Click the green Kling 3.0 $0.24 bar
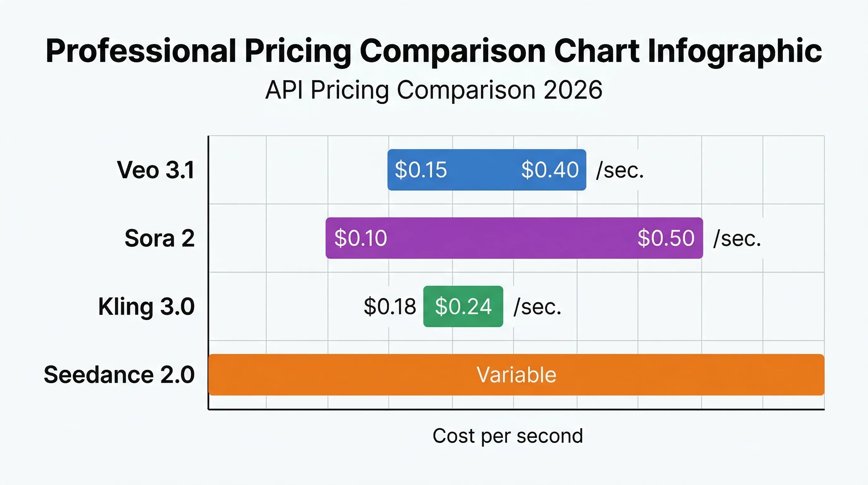 coord(463,306)
